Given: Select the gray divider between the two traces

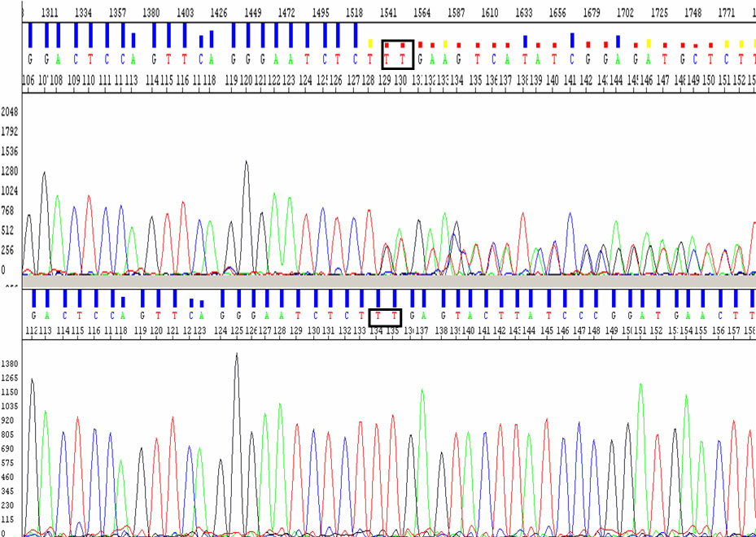Looking at the screenshot, I should pos(378,280).
